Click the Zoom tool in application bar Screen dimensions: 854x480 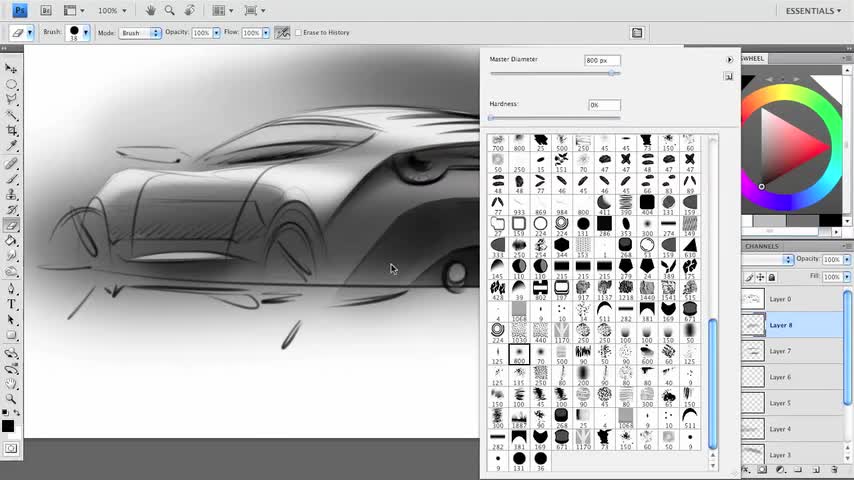click(170, 10)
